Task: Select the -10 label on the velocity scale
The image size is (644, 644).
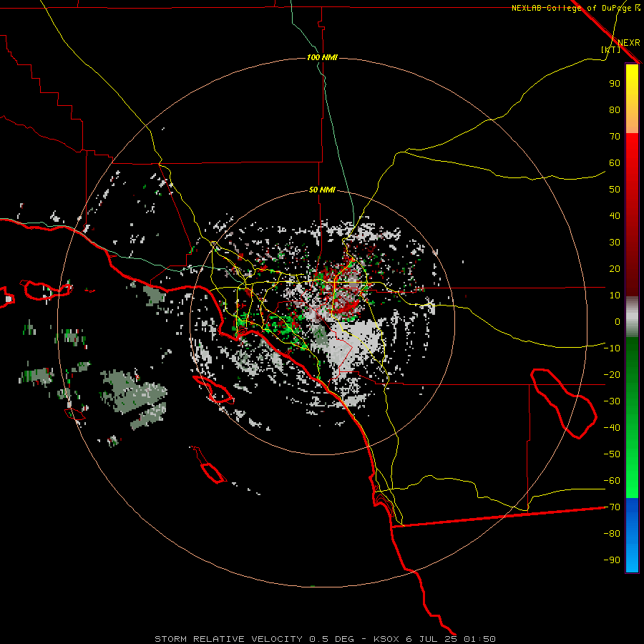Action: 612,348
